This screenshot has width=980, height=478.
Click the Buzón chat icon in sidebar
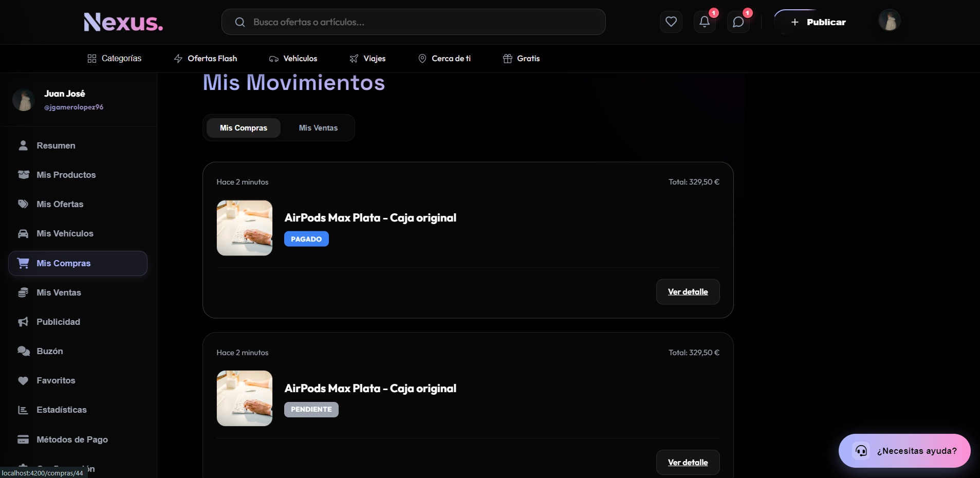(x=23, y=351)
